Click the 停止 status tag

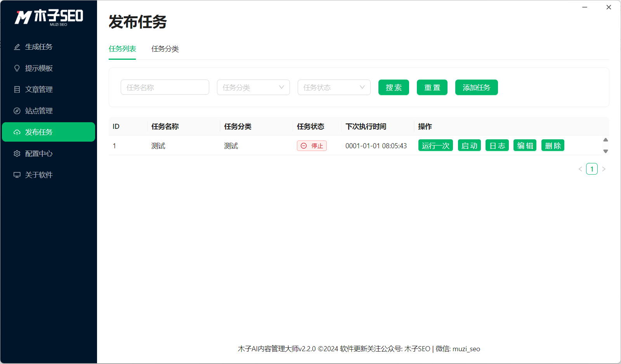312,146
